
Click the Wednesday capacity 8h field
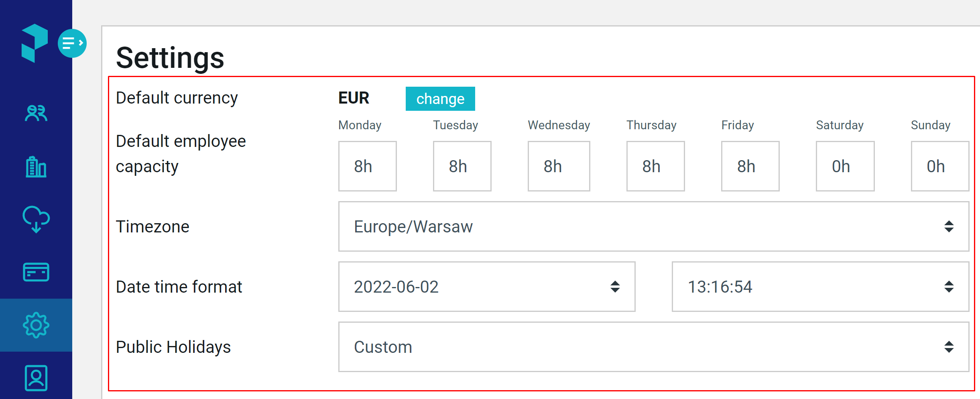(x=559, y=166)
